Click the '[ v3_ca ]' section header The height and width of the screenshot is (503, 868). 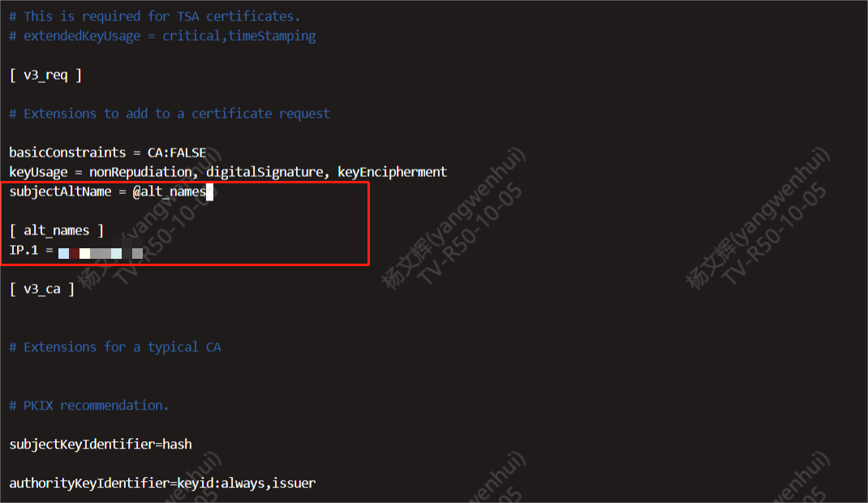[x=42, y=289]
